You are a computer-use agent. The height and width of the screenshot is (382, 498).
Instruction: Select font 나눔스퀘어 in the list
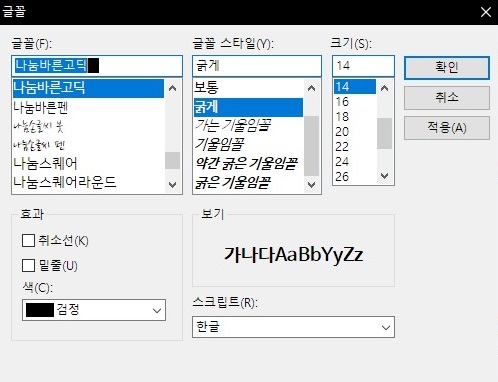tap(88, 164)
